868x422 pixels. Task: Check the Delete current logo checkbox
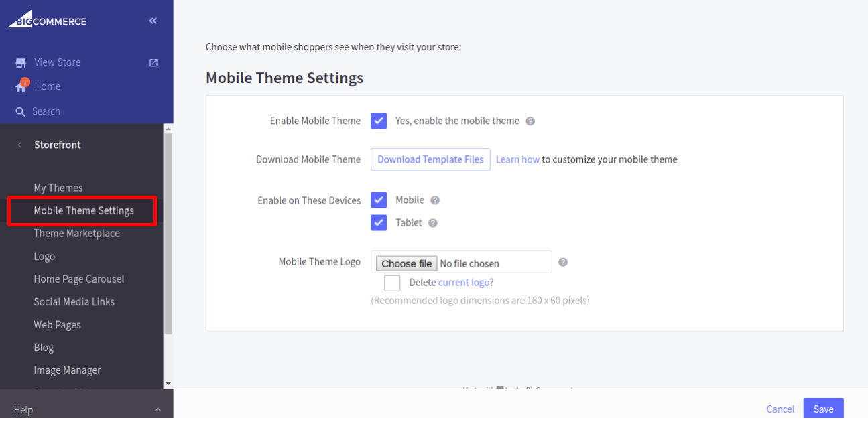click(x=392, y=283)
